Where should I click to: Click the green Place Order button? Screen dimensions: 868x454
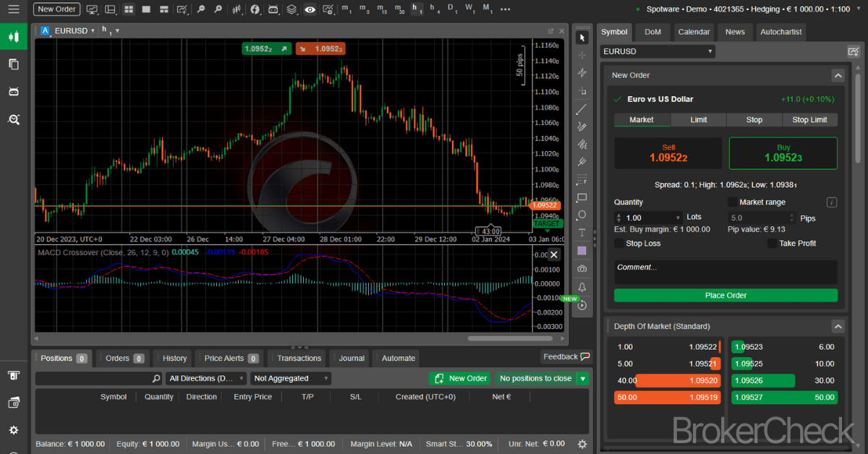pyautogui.click(x=726, y=295)
